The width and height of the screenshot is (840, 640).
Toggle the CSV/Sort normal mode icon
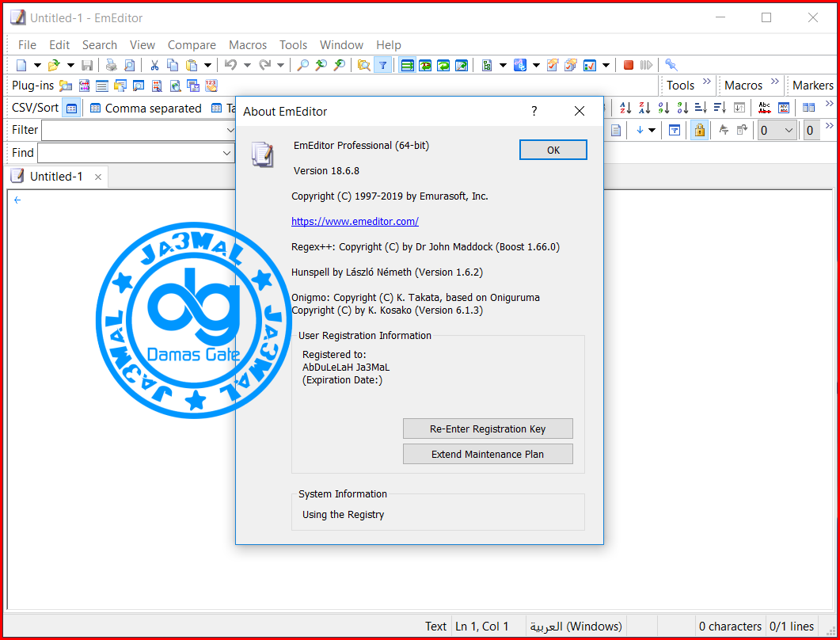tap(71, 109)
